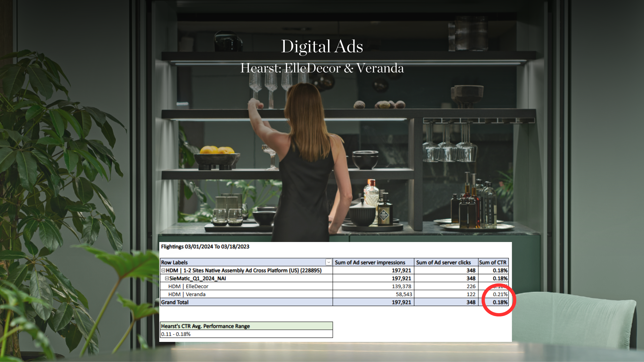Click the Hearst's CTR Avg. Performance Range header
Viewport: 644px width, 362px height.
tap(205, 326)
